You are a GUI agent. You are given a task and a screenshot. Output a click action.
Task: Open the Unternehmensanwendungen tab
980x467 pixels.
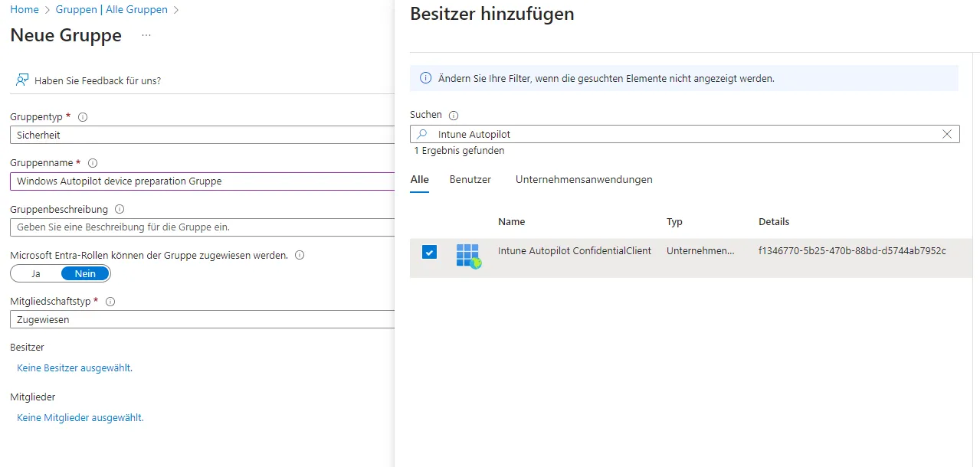(x=584, y=180)
